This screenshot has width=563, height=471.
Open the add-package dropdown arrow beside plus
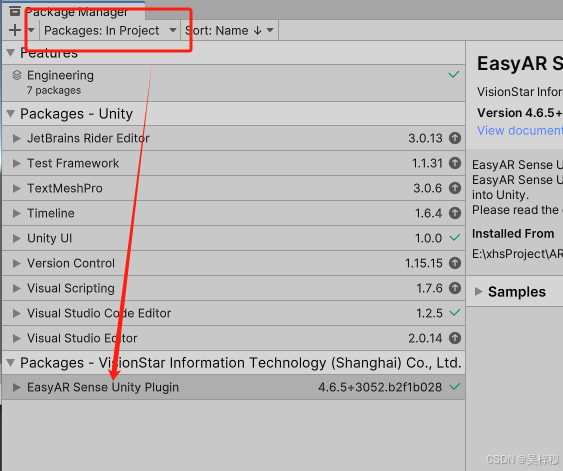point(31,30)
